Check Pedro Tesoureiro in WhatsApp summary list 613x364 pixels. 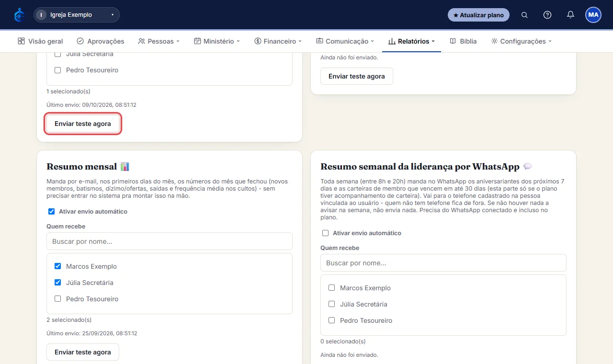[x=331, y=320]
